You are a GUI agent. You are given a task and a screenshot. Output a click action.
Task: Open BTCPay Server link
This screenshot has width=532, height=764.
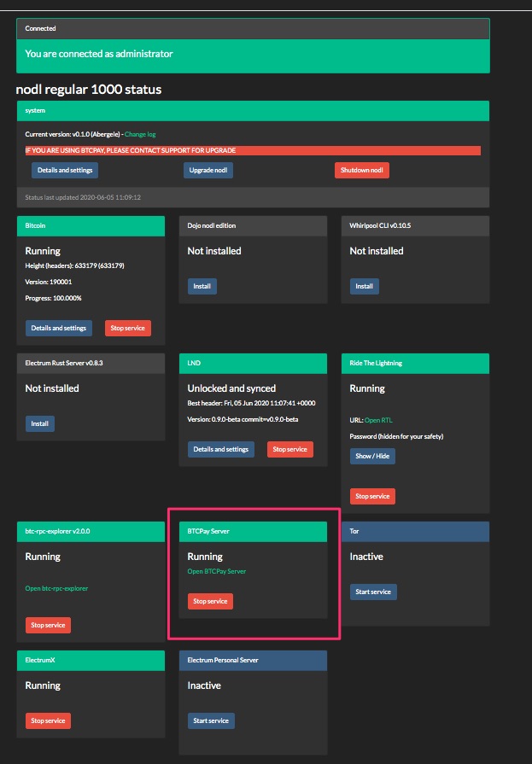(x=217, y=571)
